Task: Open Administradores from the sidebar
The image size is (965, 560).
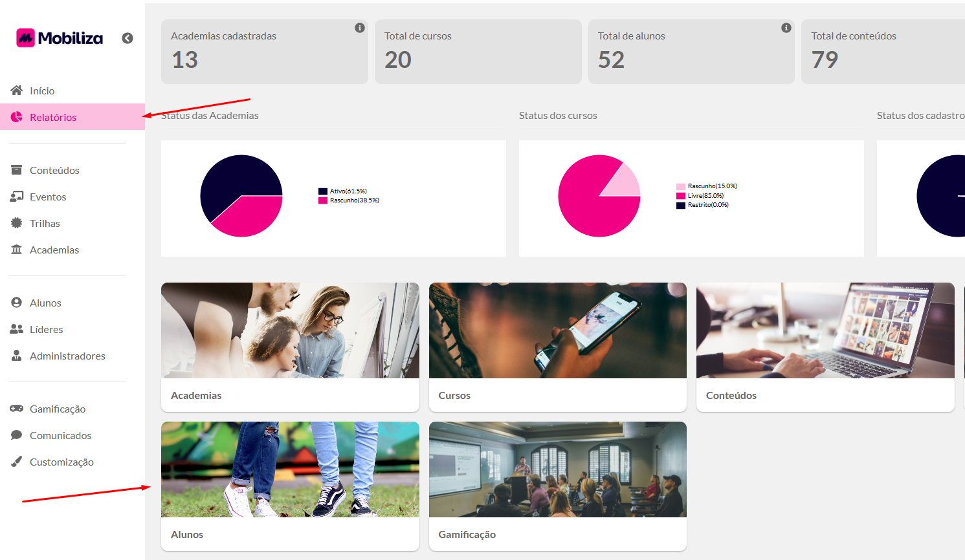Action: 67,356
